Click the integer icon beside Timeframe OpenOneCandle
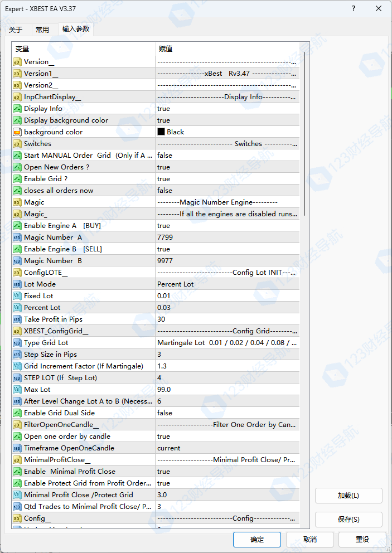The width and height of the screenshot is (392, 553). (x=17, y=448)
